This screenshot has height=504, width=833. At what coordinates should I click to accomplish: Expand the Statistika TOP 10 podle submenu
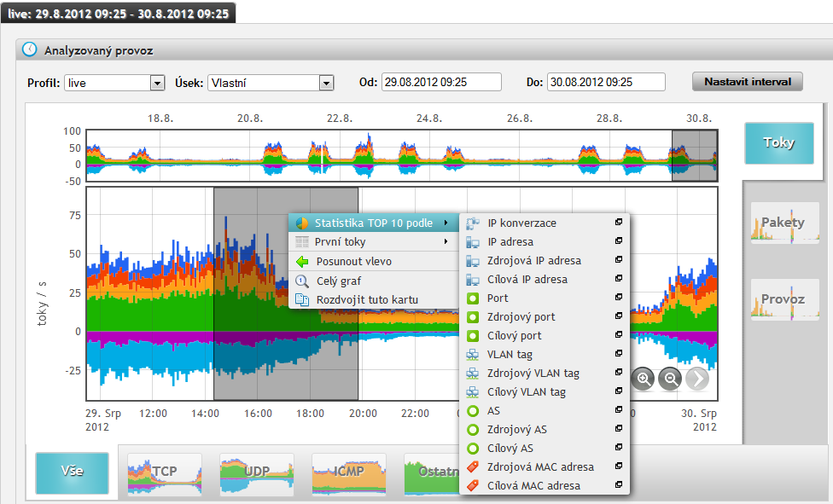click(374, 223)
